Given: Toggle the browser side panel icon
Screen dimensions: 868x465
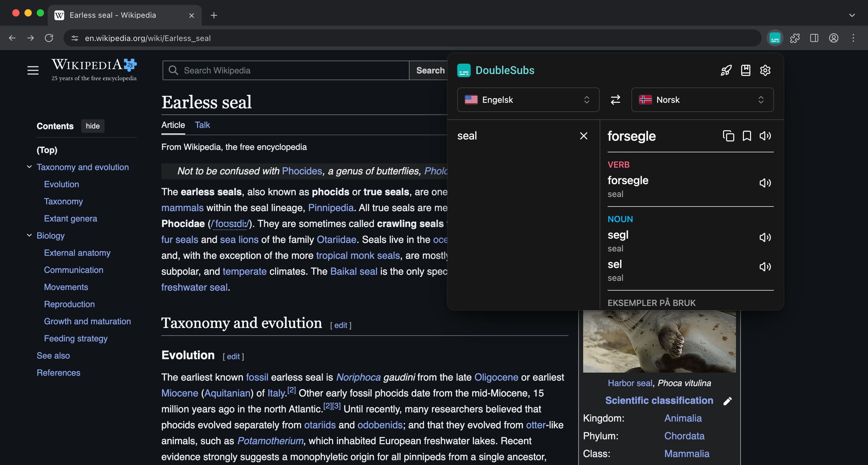Looking at the screenshot, I should [x=814, y=38].
